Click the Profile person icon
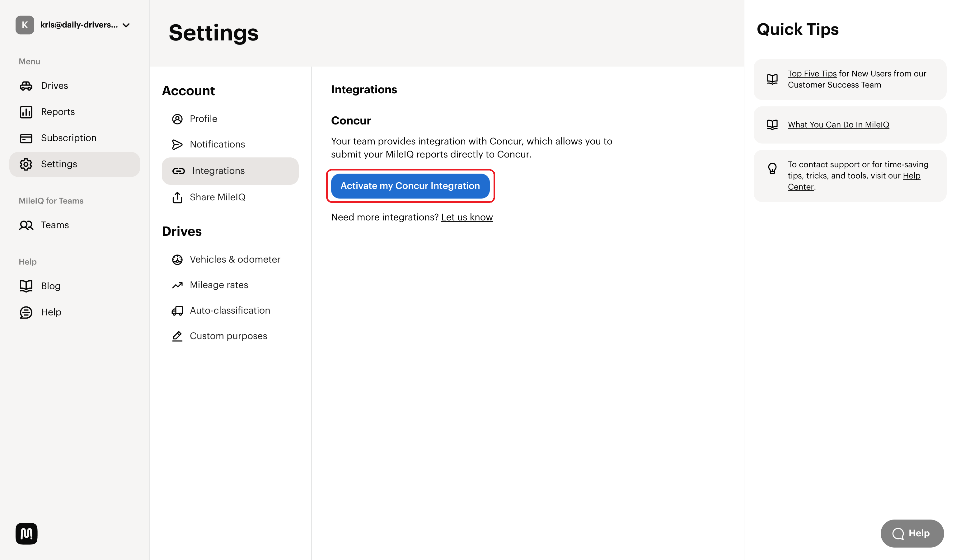Image resolution: width=956 pixels, height=560 pixels. click(177, 119)
